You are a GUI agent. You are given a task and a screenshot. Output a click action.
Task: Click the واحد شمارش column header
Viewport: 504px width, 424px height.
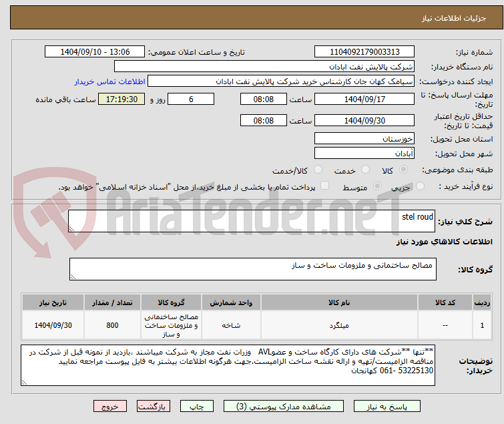tap(231, 302)
